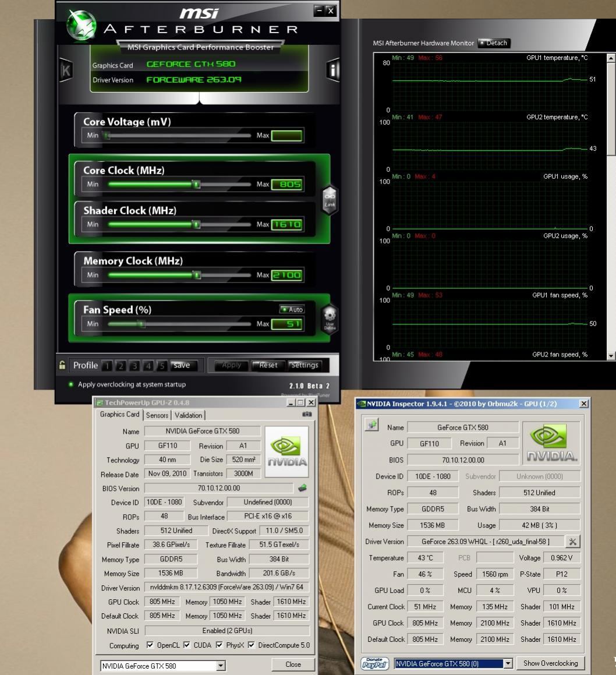The height and width of the screenshot is (675, 616).
Task: Click the top-left icon in NVIDIA Inspector
Action: (x=371, y=425)
